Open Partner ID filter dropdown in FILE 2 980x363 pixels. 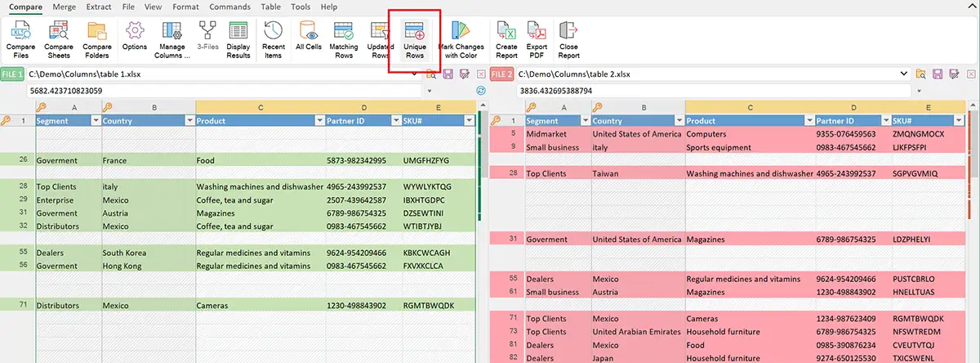pos(885,121)
